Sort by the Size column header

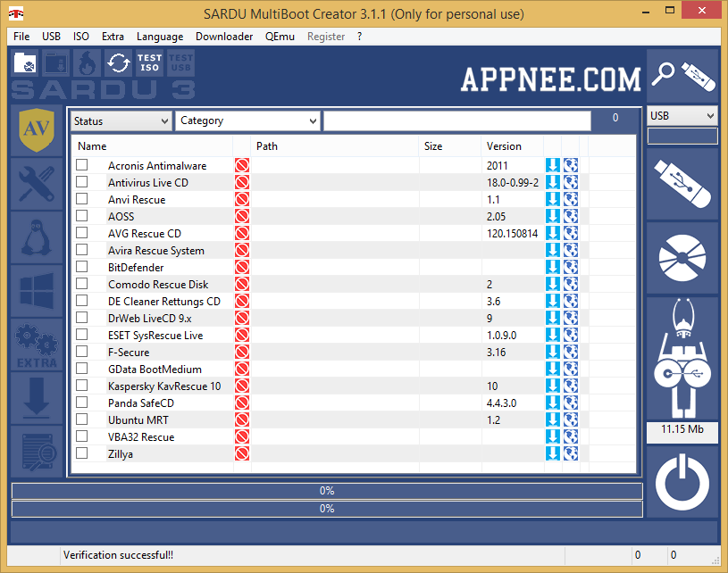[x=450, y=146]
